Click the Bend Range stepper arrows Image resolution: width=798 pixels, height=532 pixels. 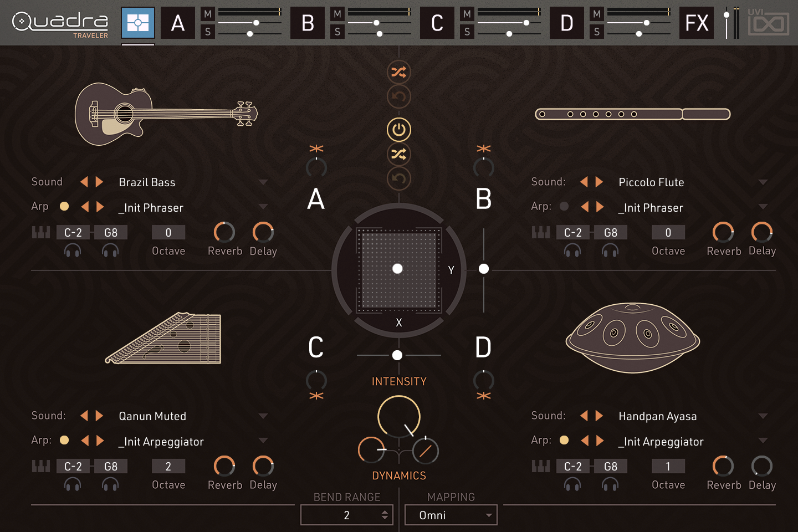385,515
